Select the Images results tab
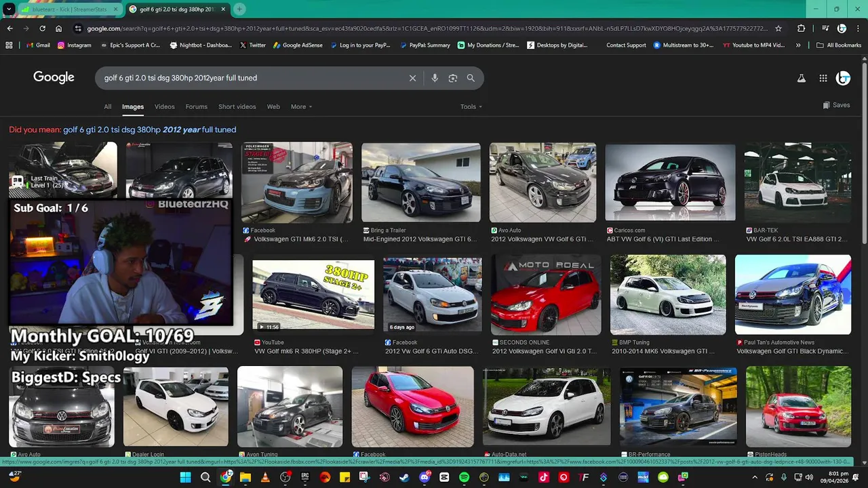The width and height of the screenshot is (868, 488). click(x=133, y=106)
